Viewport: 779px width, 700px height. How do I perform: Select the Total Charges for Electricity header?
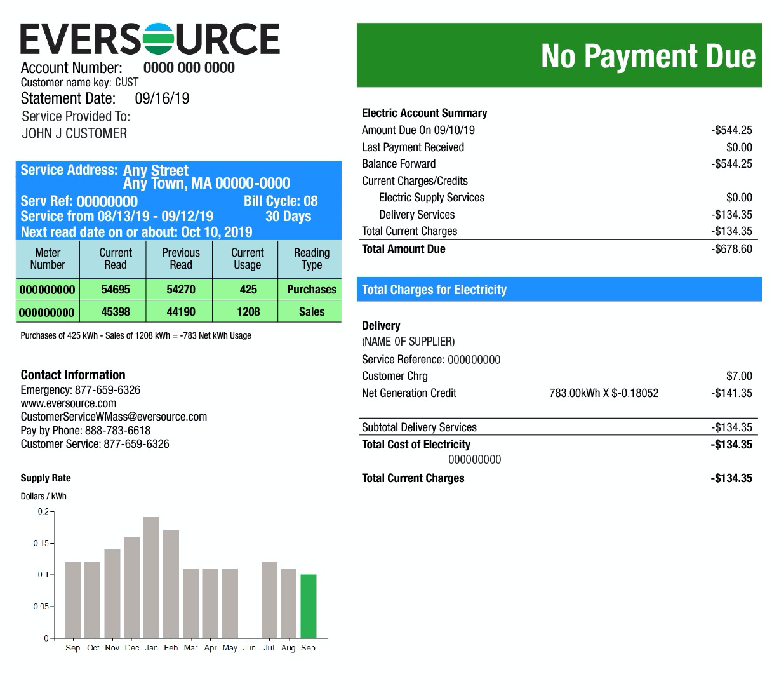pyautogui.click(x=434, y=290)
